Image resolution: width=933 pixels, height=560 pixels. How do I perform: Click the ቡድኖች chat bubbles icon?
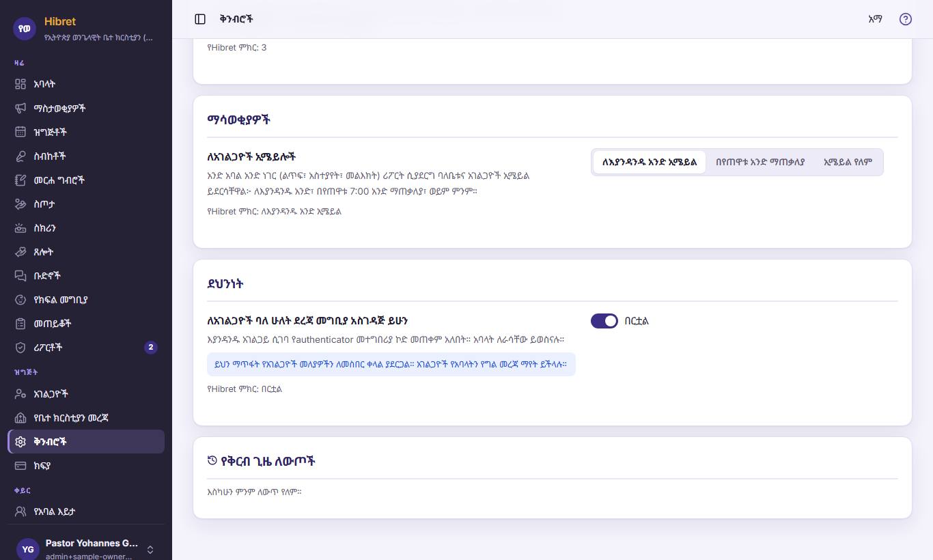pyautogui.click(x=20, y=275)
